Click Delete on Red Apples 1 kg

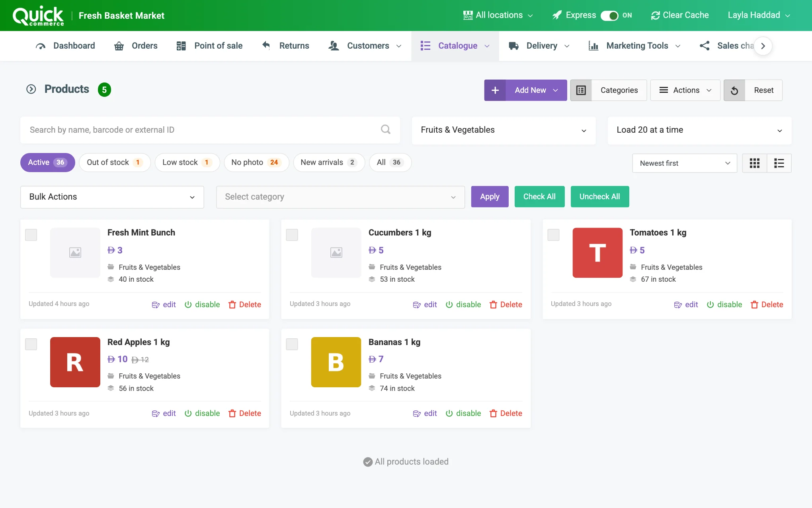[245, 413]
